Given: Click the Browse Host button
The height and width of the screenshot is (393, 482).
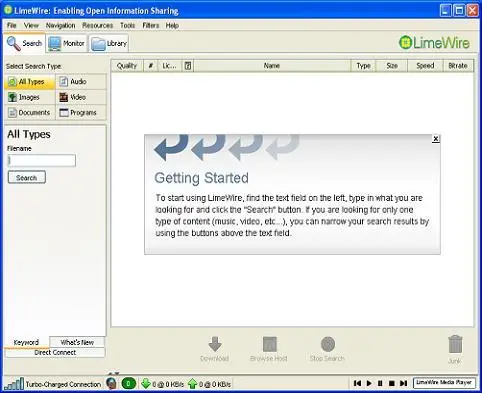Looking at the screenshot, I should pos(269,349).
